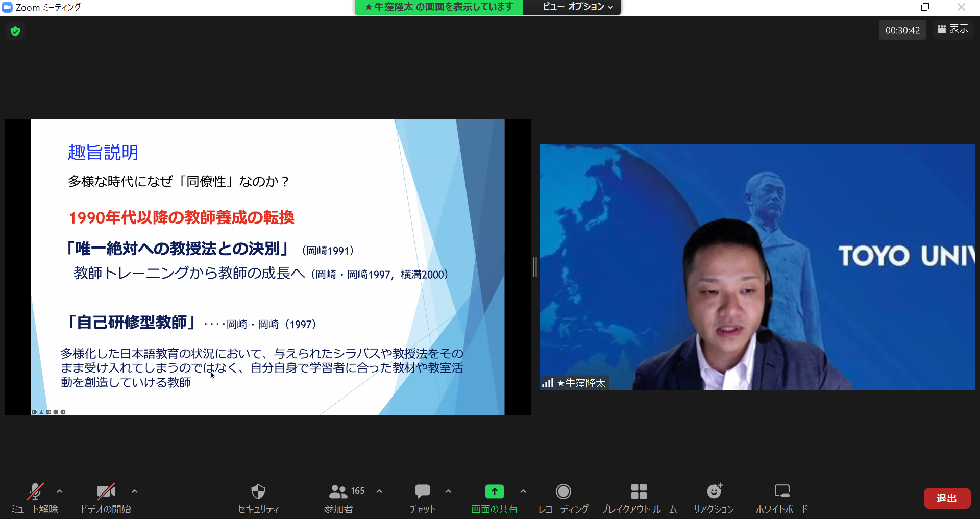The width and height of the screenshot is (980, 519).
Task: Open breakout rooms (ブレイクアウトルーム)
Action: tap(639, 492)
